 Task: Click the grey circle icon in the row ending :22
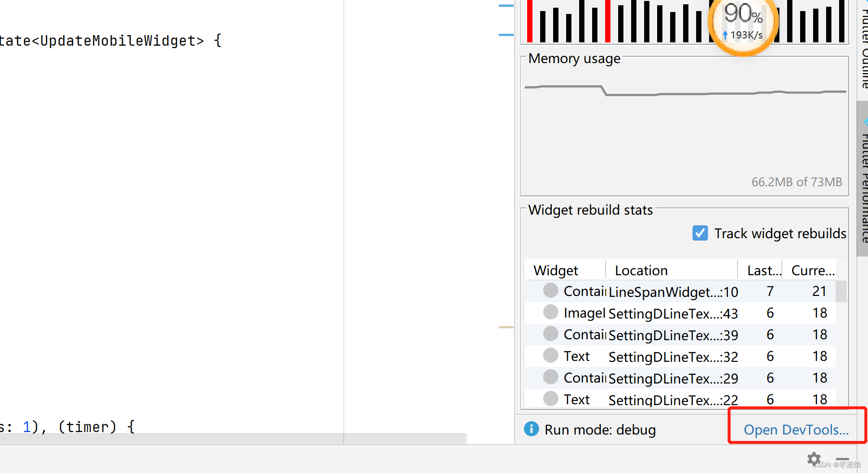(550, 398)
